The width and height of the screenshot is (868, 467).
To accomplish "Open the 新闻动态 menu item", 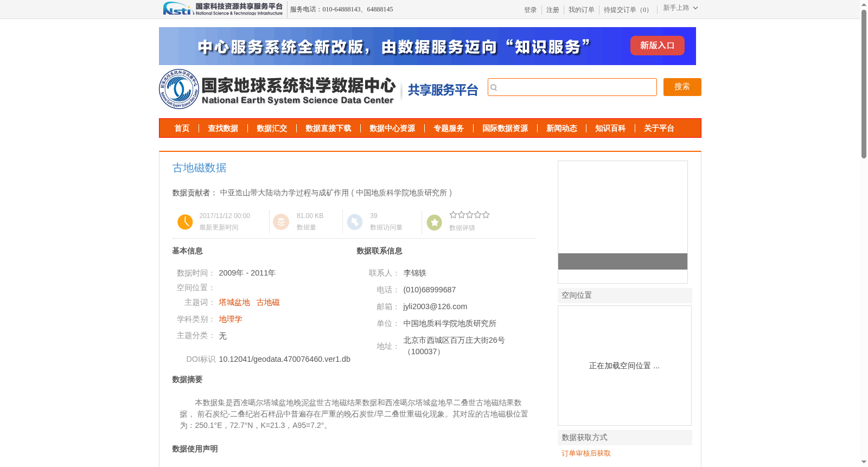I will tap(561, 129).
